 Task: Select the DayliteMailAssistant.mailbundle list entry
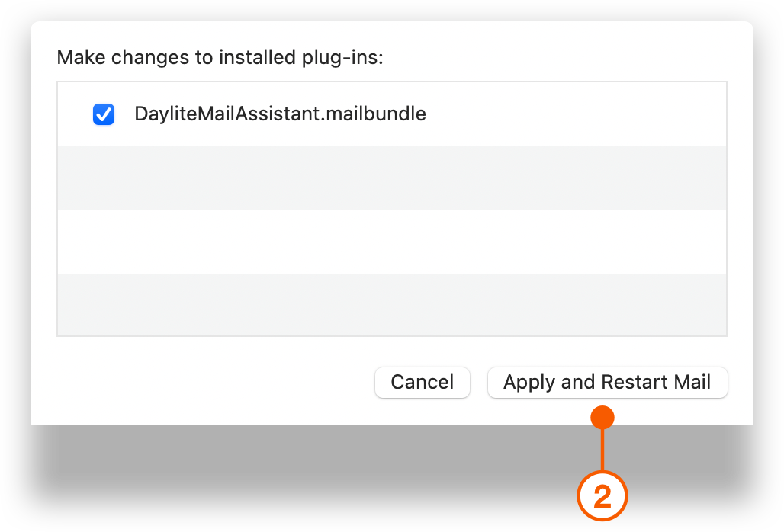(x=280, y=114)
